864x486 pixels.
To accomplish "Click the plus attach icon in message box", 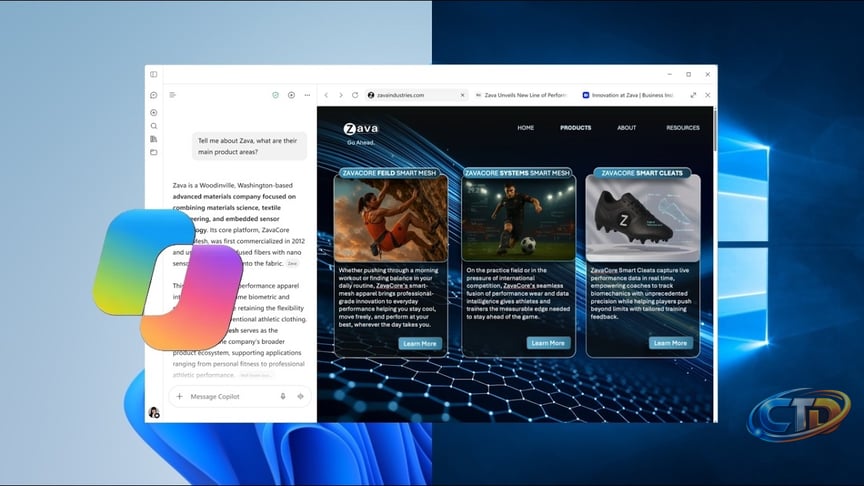I will pyautogui.click(x=180, y=396).
